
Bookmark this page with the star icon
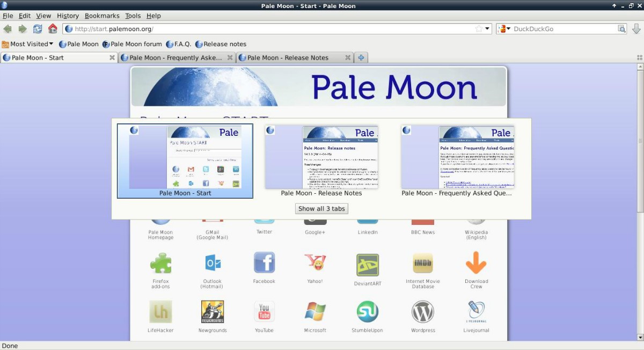pos(479,29)
